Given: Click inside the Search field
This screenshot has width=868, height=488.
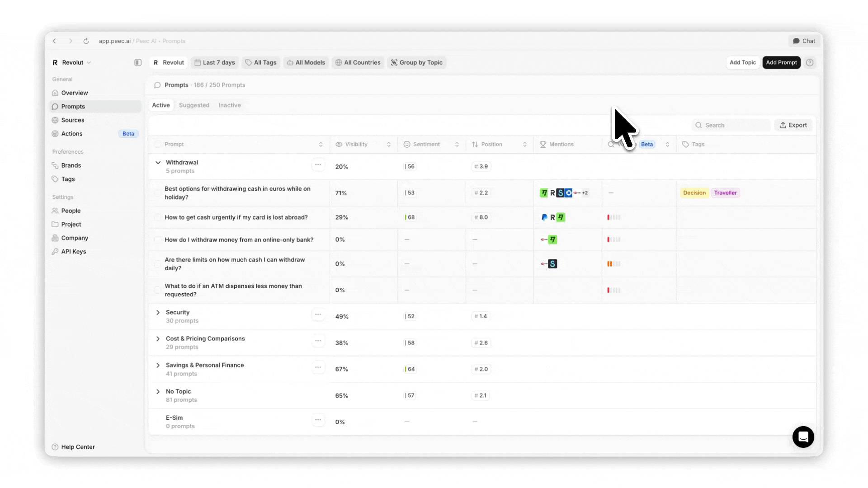Looking at the screenshot, I should tap(731, 125).
